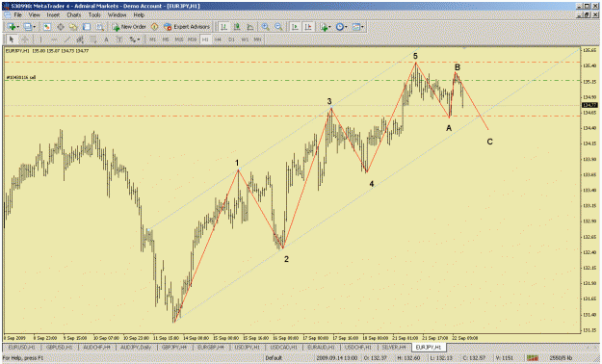Screen dimensions: 602x364
Task: Click the New Order button
Action: [x=129, y=27]
